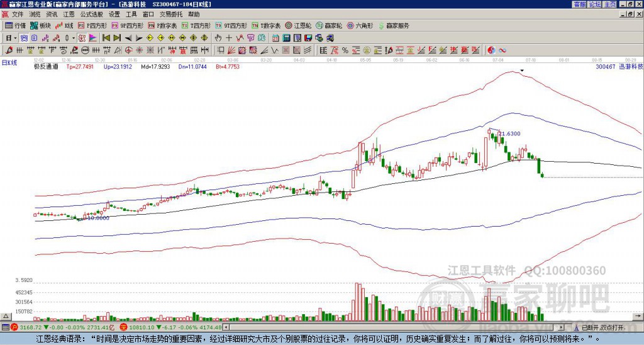This screenshot has width=644, height=345.
Task: Open the 江恩轮 tool
Action: click(x=298, y=25)
